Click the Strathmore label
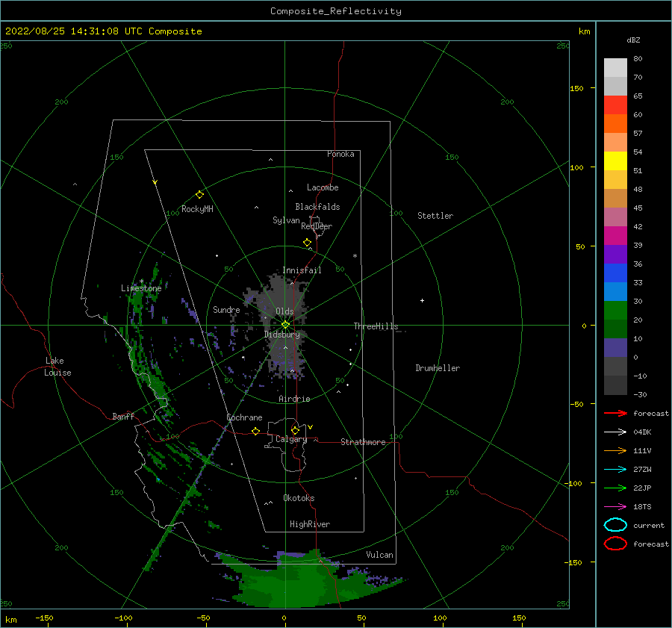 363,442
